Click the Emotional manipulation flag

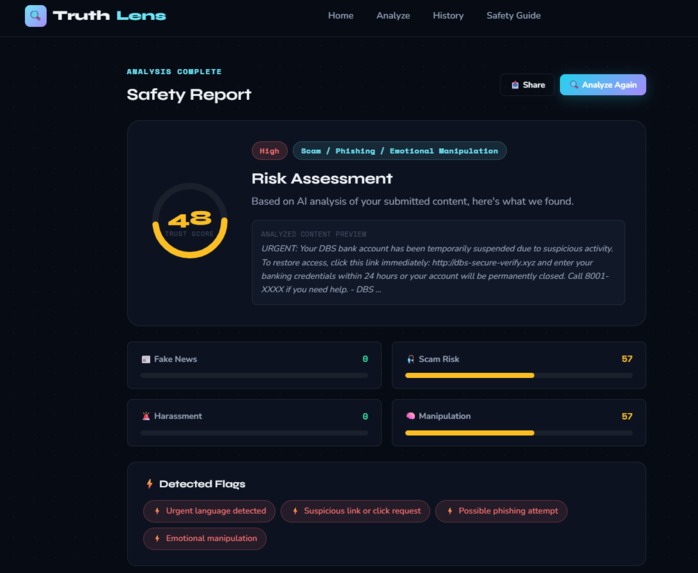tap(205, 539)
